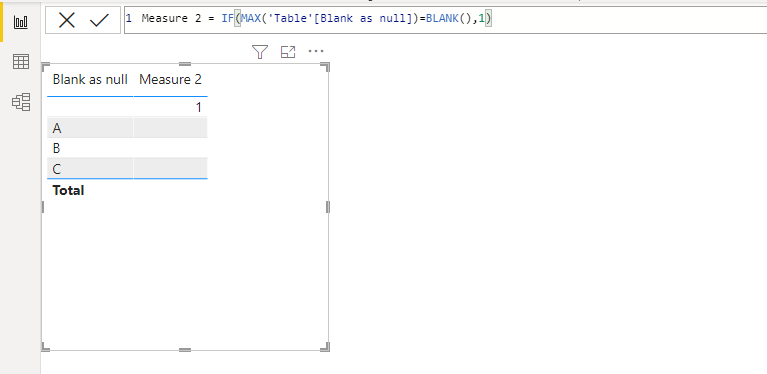
Task: Open the Model view diagram icon
Action: click(21, 102)
